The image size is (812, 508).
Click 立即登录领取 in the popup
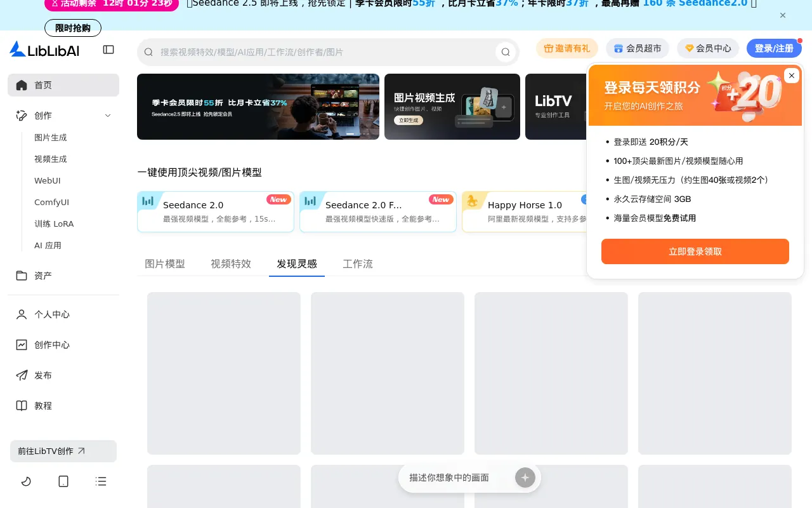pyautogui.click(x=695, y=251)
